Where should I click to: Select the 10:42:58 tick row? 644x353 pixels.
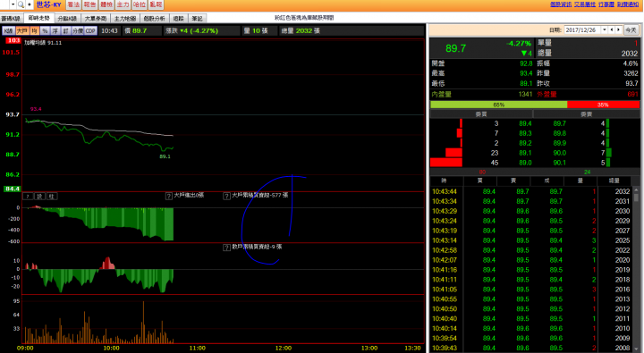tap(531, 250)
